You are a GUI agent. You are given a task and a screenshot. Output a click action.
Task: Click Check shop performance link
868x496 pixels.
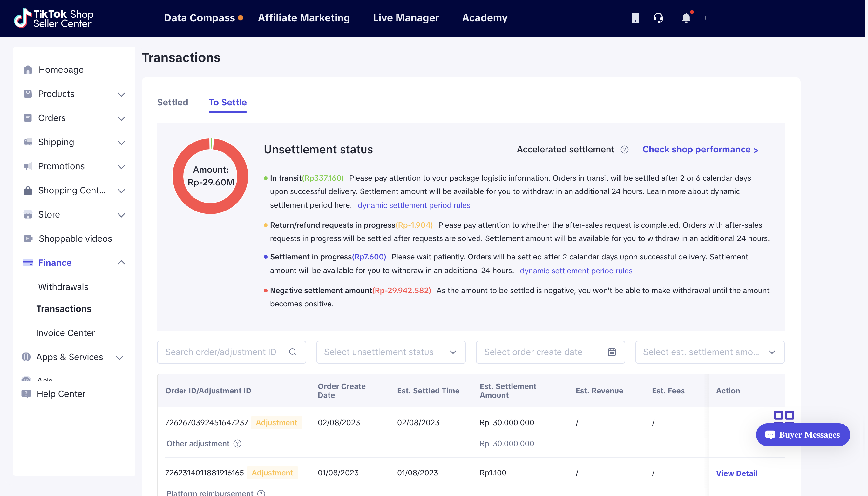(700, 150)
